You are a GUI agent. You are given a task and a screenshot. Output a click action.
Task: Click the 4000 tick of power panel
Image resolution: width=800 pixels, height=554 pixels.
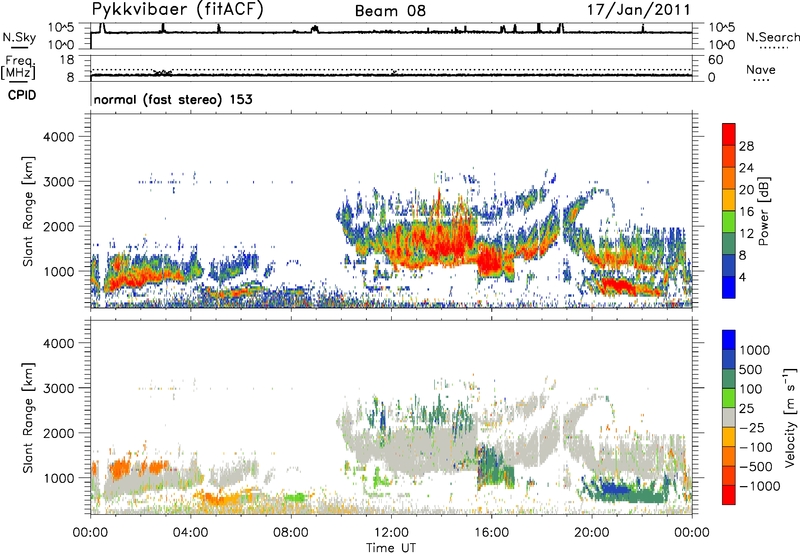coord(59,137)
